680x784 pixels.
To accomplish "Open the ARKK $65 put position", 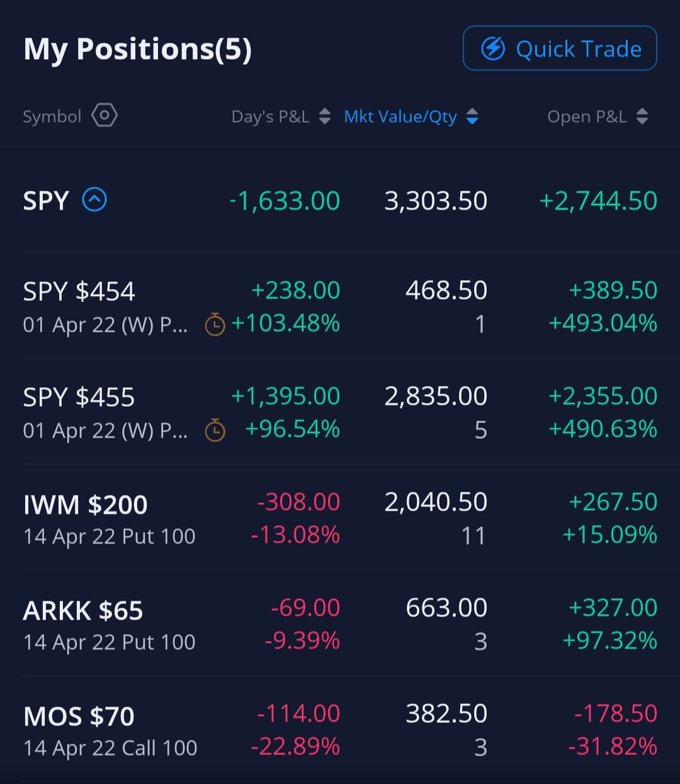I will 340,624.
